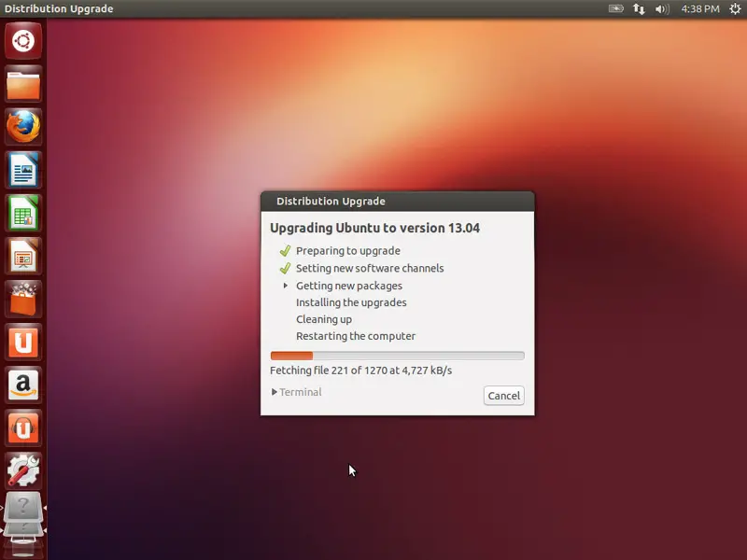Viewport: 747px width, 560px height.
Task: Open the clock showing 4:38 PM
Action: click(699, 8)
